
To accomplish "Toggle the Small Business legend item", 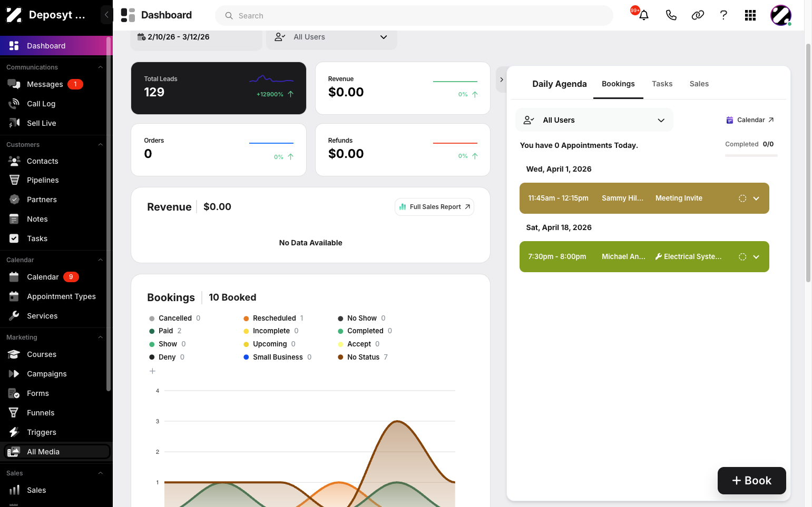I will (x=277, y=357).
